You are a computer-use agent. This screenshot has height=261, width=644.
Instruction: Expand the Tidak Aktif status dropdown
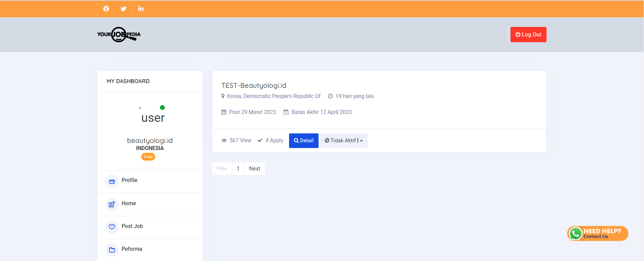click(343, 141)
